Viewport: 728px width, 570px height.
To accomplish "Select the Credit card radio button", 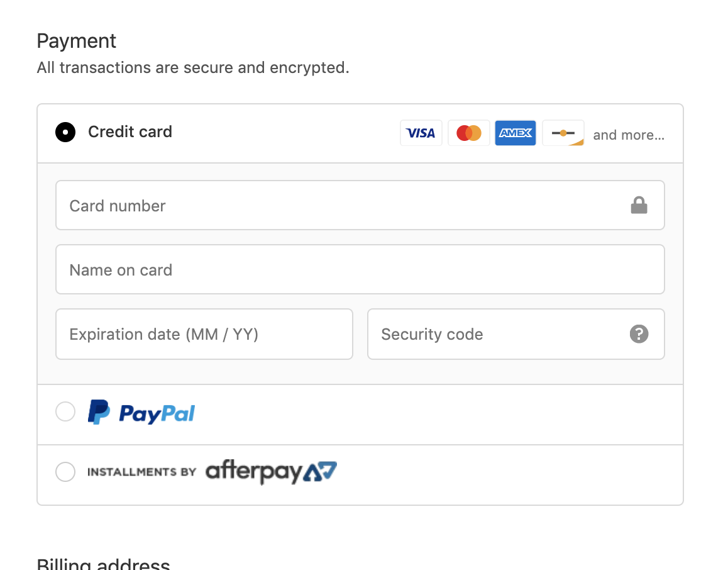I will 65,132.
